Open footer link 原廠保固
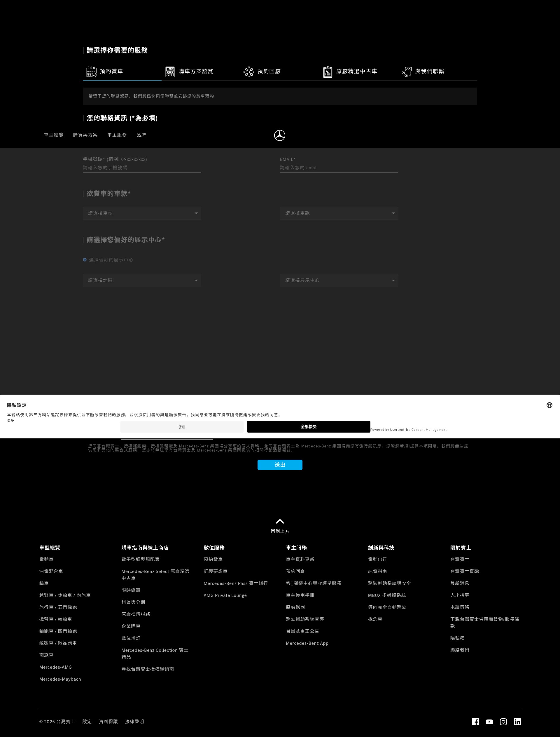The width and height of the screenshot is (560, 737). (x=295, y=607)
